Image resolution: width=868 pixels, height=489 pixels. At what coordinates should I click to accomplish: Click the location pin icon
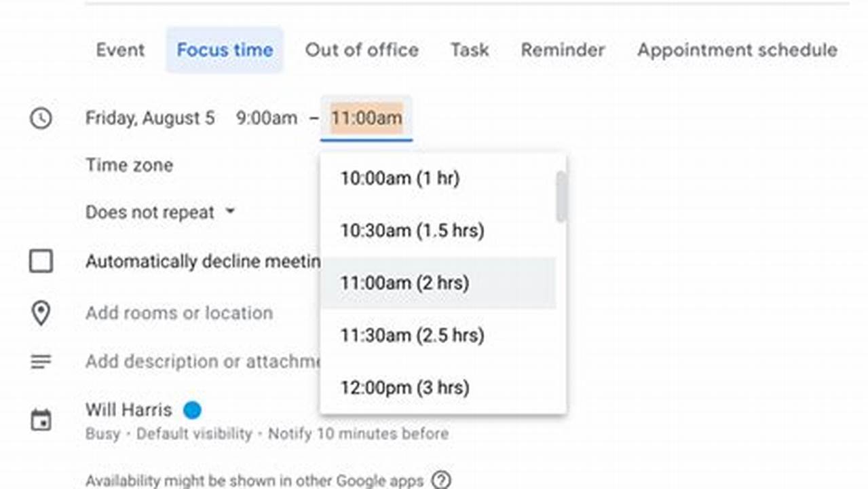pyautogui.click(x=41, y=313)
